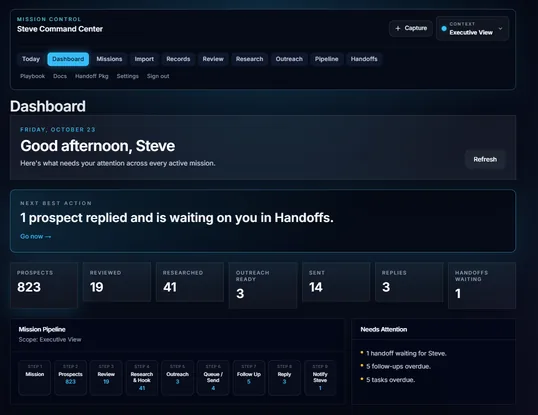The image size is (538, 415).
Task: View the Pipeline tab
Action: 327,59
